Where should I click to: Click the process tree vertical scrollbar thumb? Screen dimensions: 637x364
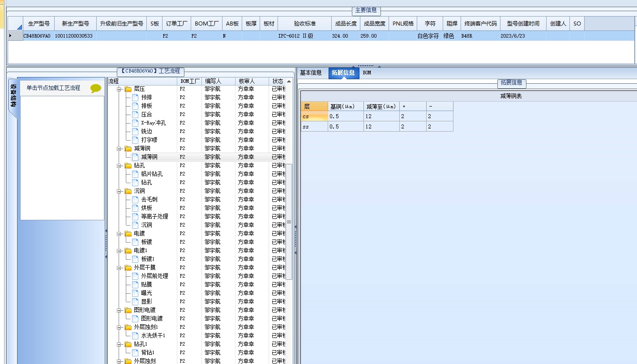coord(289,222)
